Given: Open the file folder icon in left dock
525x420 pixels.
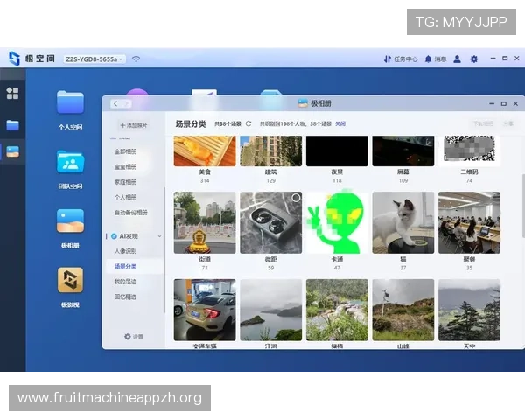Looking at the screenshot, I should [13, 125].
